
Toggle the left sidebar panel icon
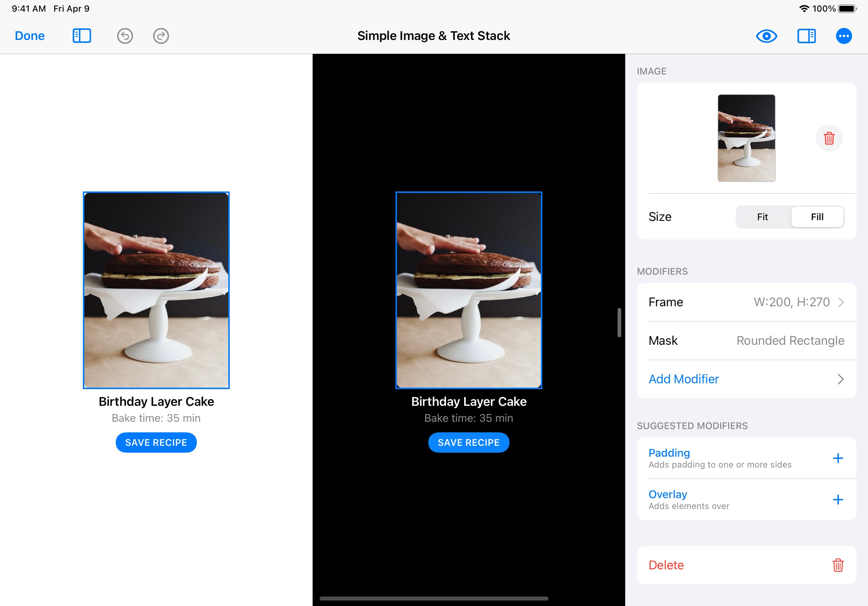[82, 36]
